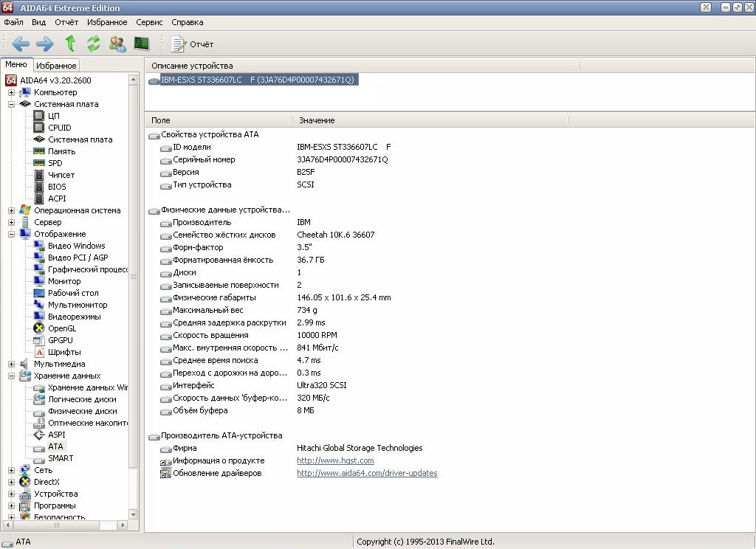Open the Вид menu
The image size is (756, 549).
click(38, 22)
